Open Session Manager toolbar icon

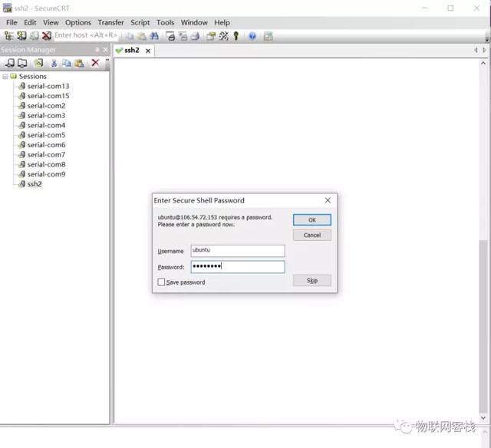(x=8, y=36)
